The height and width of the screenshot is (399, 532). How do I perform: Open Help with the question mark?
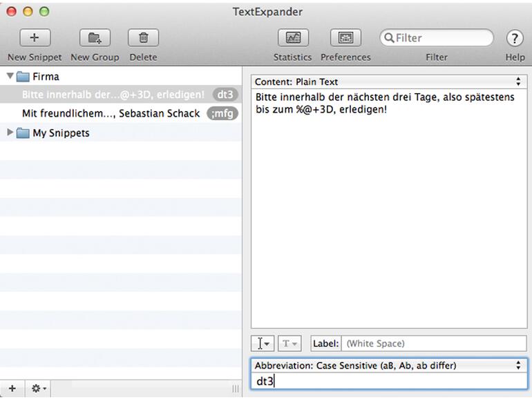[x=515, y=38]
